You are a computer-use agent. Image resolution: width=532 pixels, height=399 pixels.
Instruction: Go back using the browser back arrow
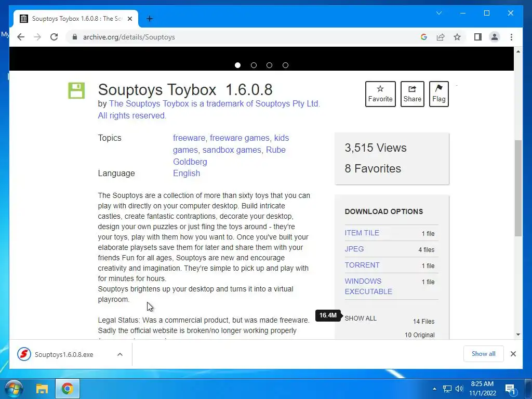(21, 37)
